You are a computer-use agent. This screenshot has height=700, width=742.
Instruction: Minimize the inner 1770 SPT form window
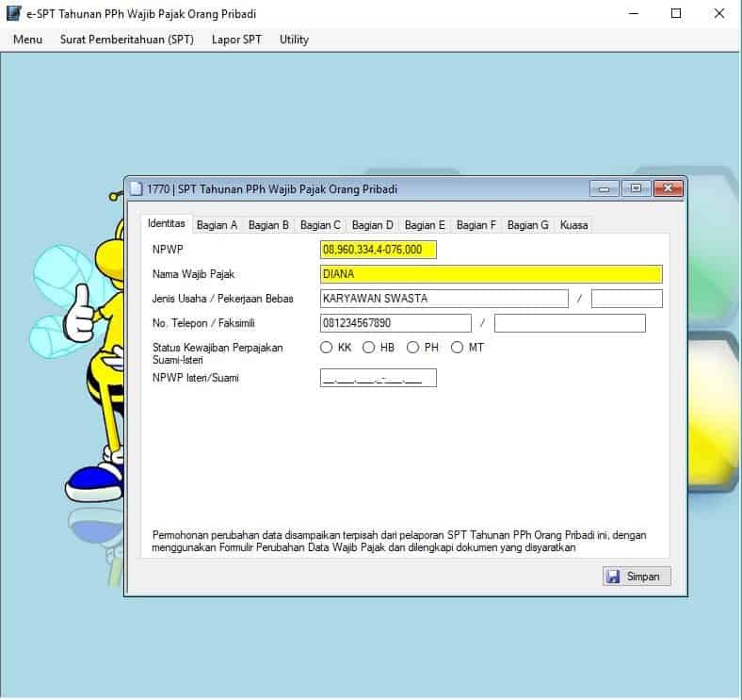click(604, 188)
